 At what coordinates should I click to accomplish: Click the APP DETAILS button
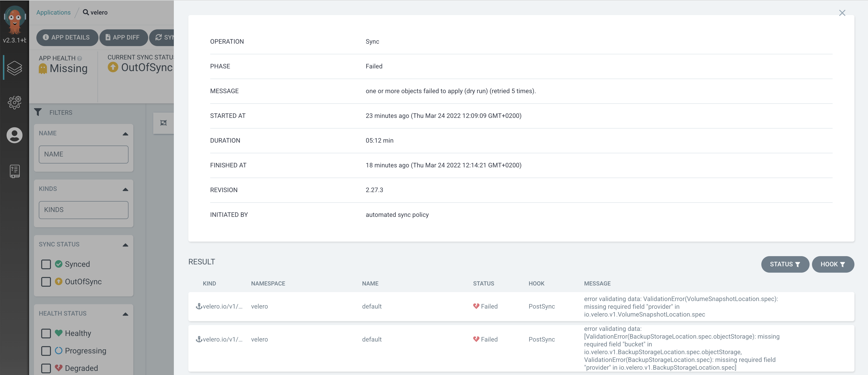pyautogui.click(x=67, y=37)
